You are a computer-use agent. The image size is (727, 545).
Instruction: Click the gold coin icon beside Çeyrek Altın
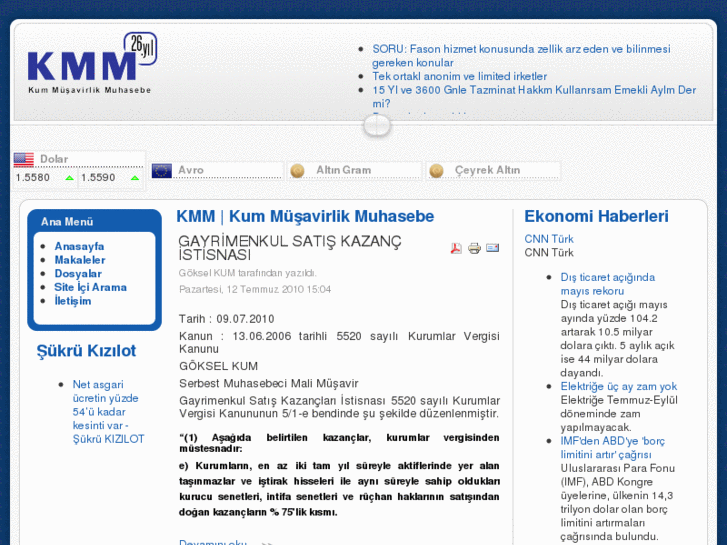[x=436, y=171]
